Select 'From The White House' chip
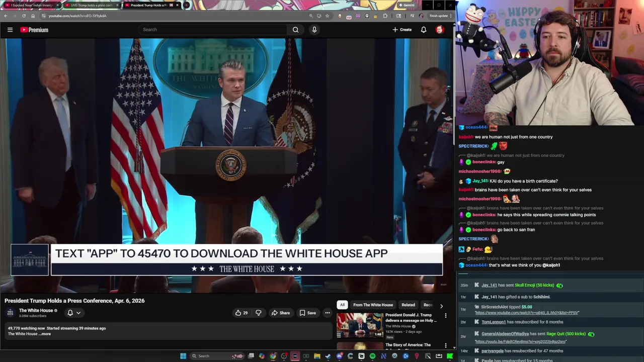644x362 pixels. pos(373,305)
